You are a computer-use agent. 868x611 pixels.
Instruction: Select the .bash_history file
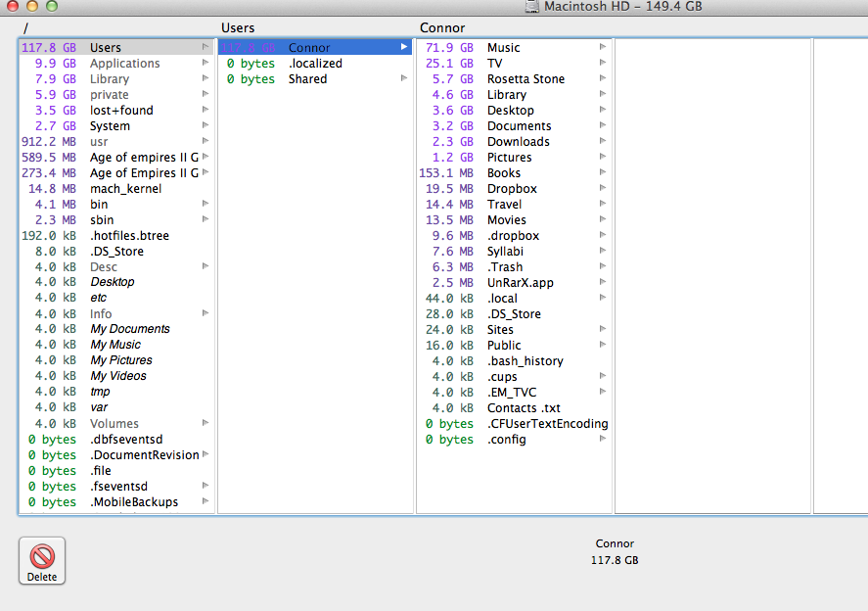click(x=515, y=360)
